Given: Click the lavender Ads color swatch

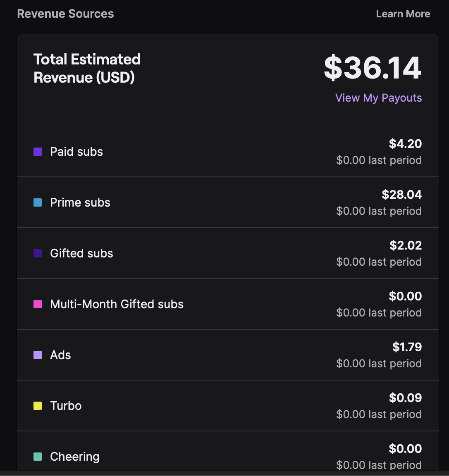Looking at the screenshot, I should pos(38,355).
